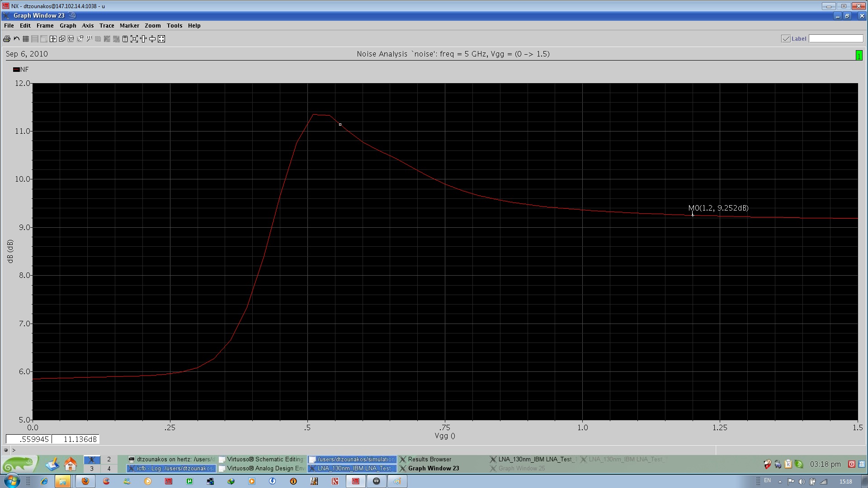Open the Marker menu
868x488 pixels.
point(129,26)
